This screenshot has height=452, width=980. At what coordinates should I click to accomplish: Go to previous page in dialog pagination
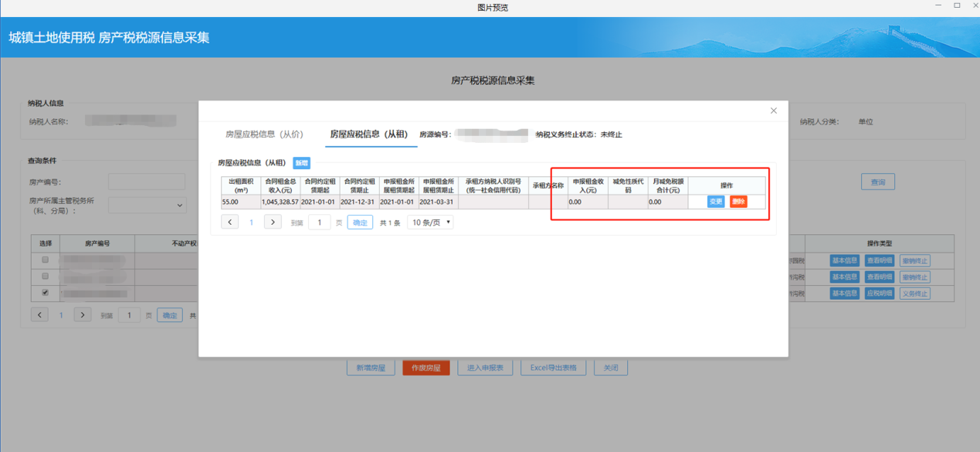click(x=229, y=222)
